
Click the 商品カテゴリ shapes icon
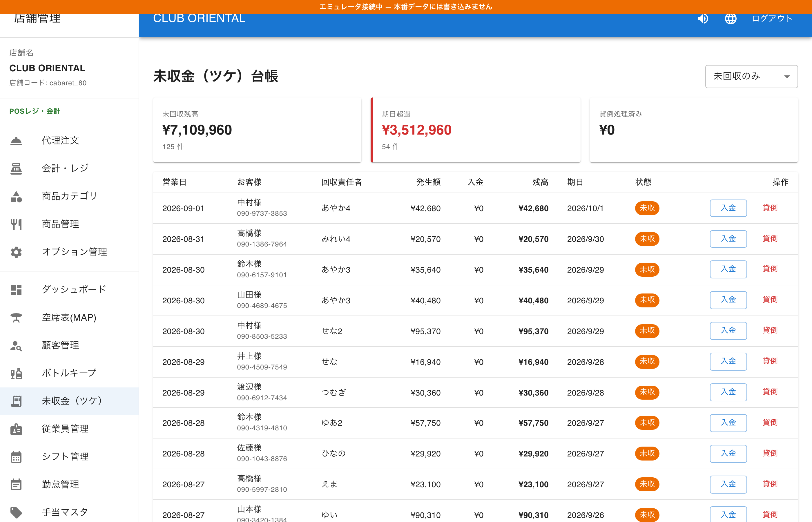[16, 196]
